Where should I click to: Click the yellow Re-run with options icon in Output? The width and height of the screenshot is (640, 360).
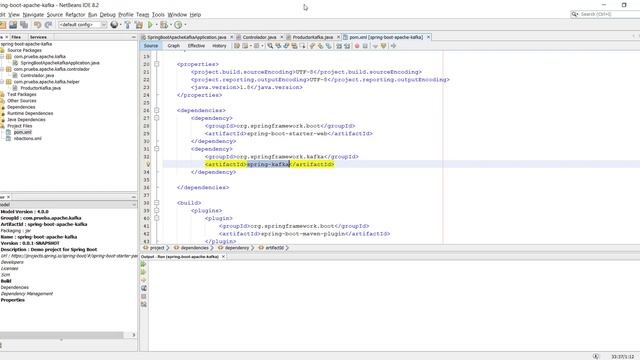click(143, 272)
